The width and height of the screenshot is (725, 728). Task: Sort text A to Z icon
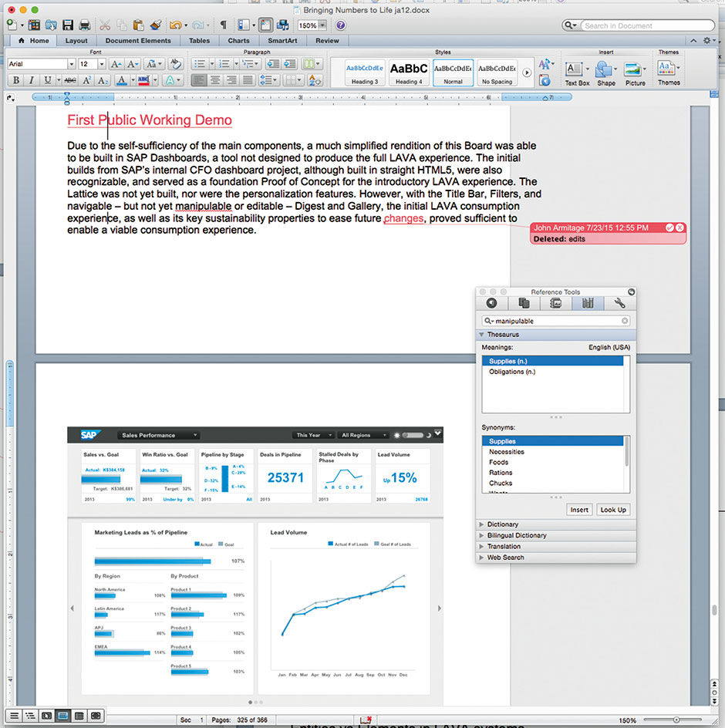(x=315, y=80)
